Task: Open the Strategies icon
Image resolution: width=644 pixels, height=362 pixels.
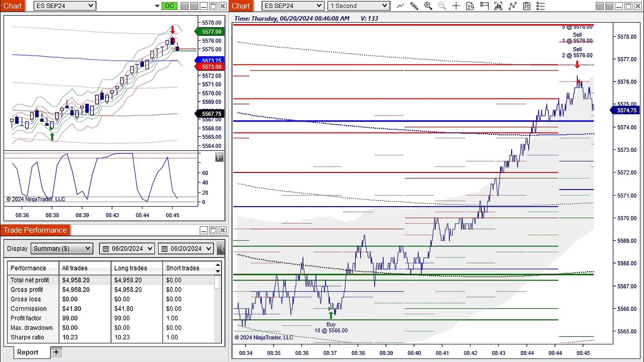Action: (512, 6)
